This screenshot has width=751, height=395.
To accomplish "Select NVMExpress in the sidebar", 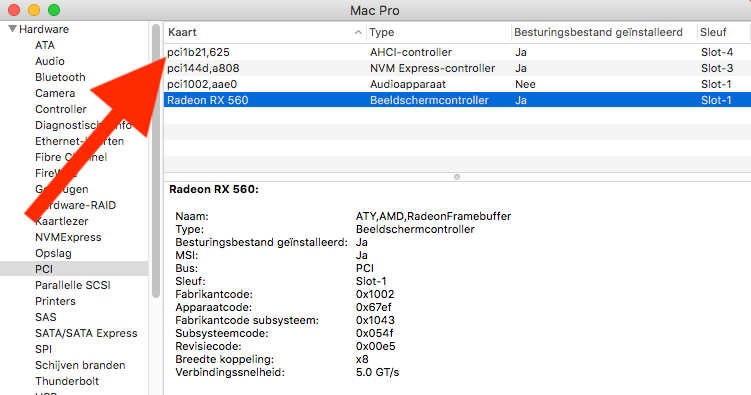I will (68, 237).
